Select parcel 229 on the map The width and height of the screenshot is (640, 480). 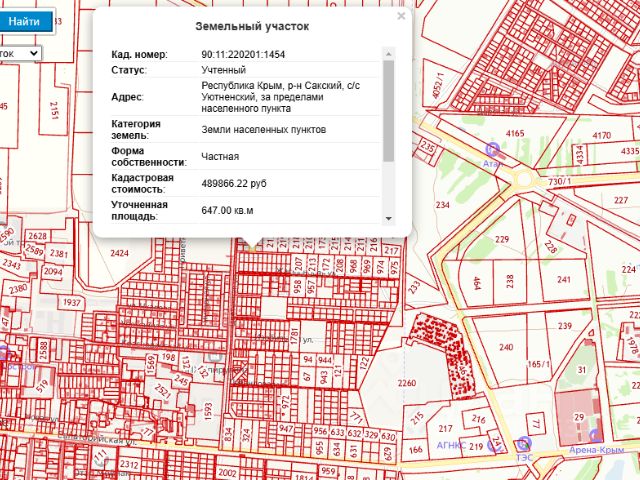point(502,239)
